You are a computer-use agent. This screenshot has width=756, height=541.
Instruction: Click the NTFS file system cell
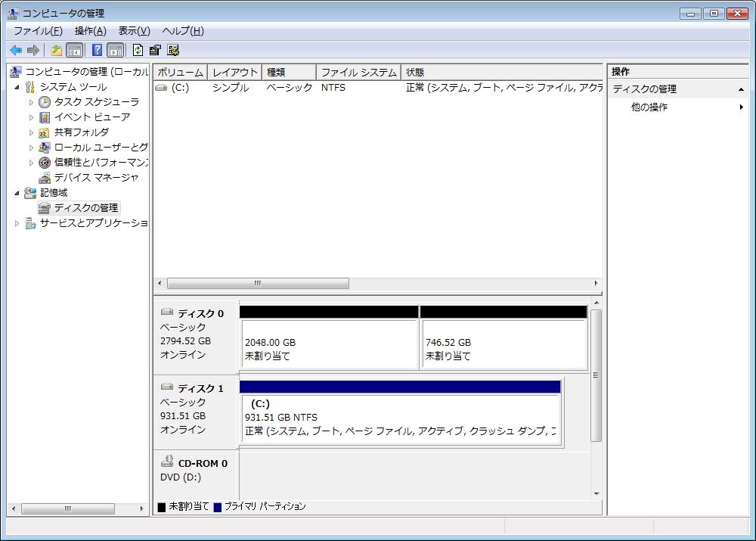[x=333, y=88]
